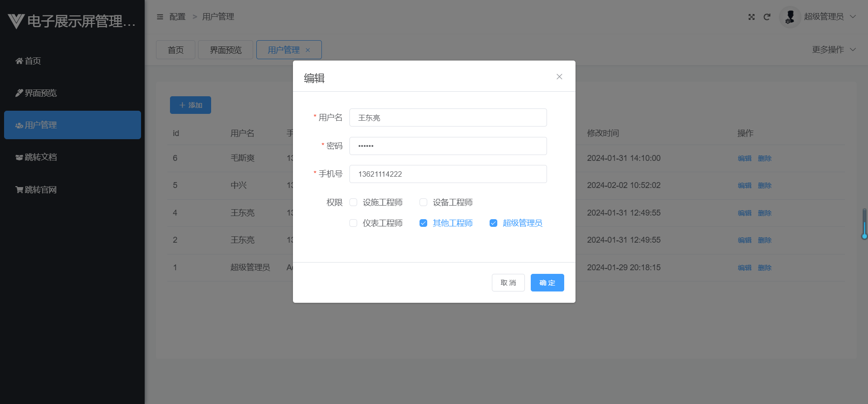Click the 手机号 input field
The image size is (868, 404).
click(x=448, y=174)
